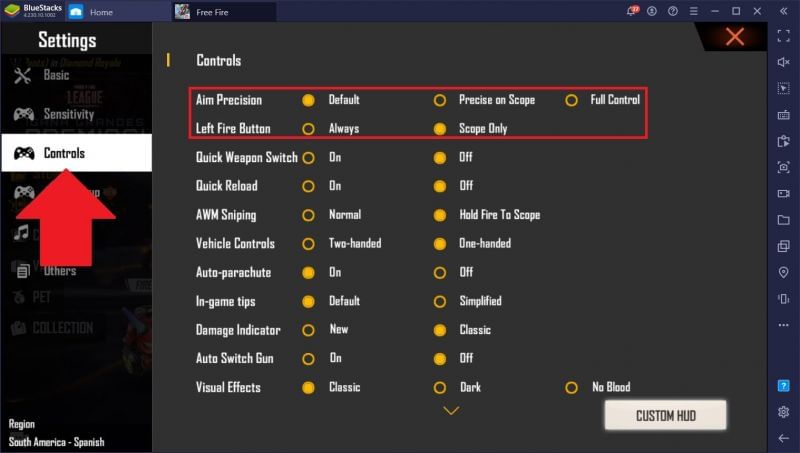
Task: Mute volume in BlueStacks side toolbar
Action: click(x=784, y=62)
